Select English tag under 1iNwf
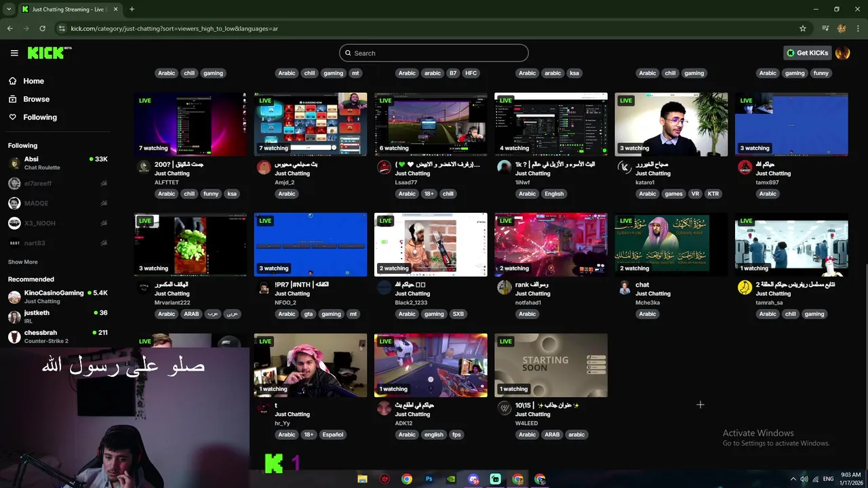 coord(554,194)
